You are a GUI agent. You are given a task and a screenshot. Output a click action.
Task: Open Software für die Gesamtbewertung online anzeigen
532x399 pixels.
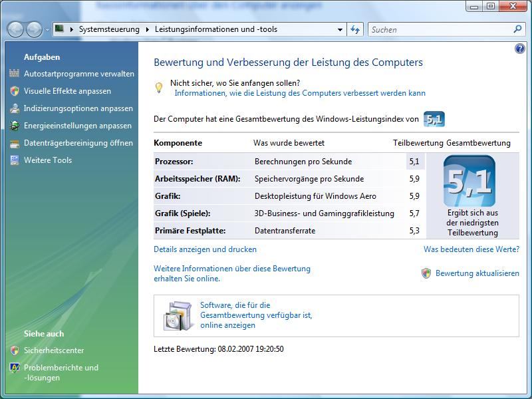pos(256,315)
